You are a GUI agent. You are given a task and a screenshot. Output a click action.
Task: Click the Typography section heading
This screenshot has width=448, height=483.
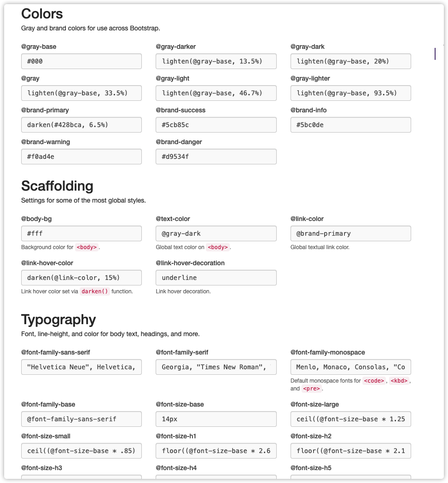(58, 320)
